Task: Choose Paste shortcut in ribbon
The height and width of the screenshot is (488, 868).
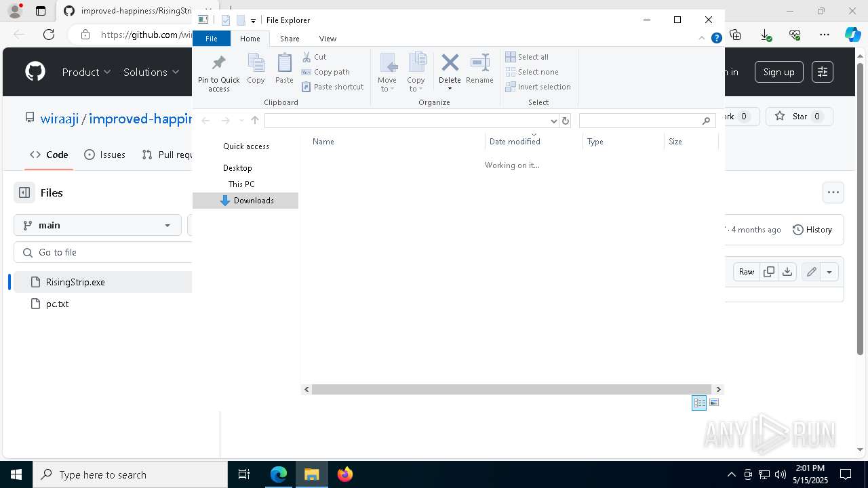Action: [x=332, y=87]
